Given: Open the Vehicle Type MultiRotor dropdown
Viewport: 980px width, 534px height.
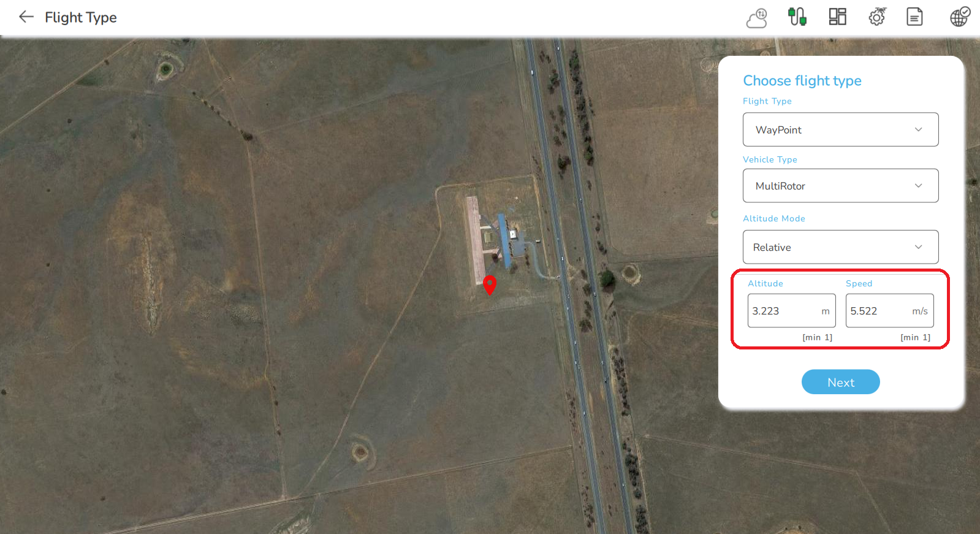Looking at the screenshot, I should click(x=840, y=186).
